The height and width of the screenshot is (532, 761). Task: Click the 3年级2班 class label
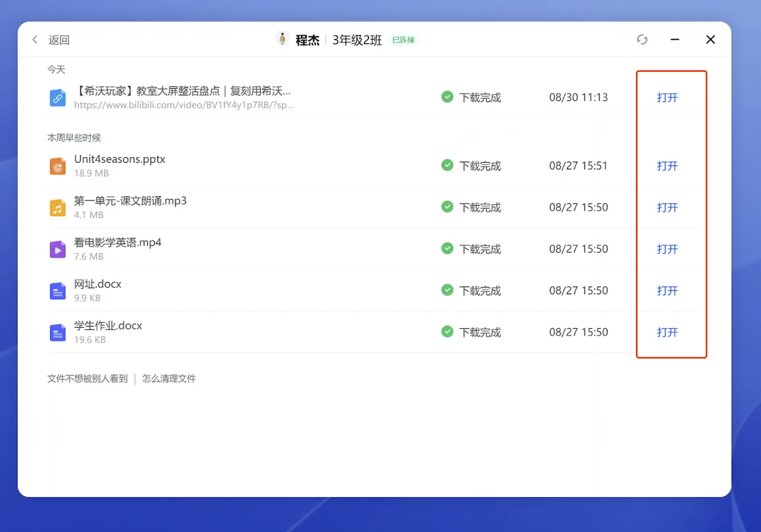tap(357, 40)
